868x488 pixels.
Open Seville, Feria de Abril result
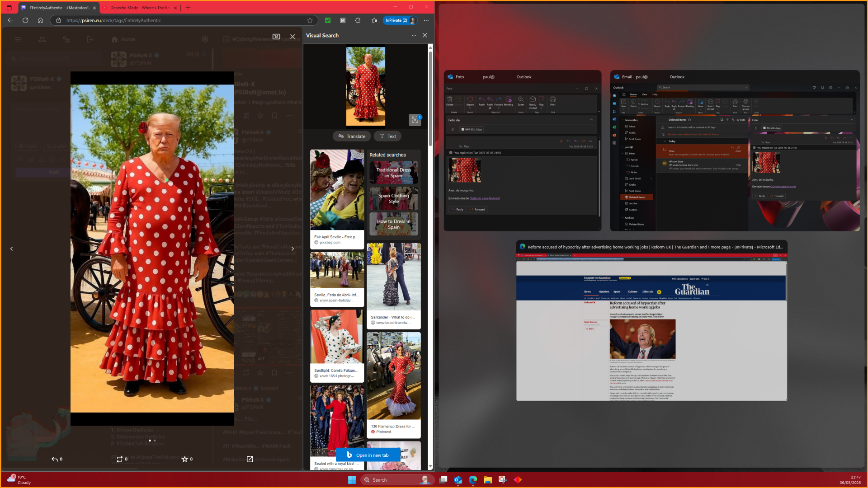337,279
